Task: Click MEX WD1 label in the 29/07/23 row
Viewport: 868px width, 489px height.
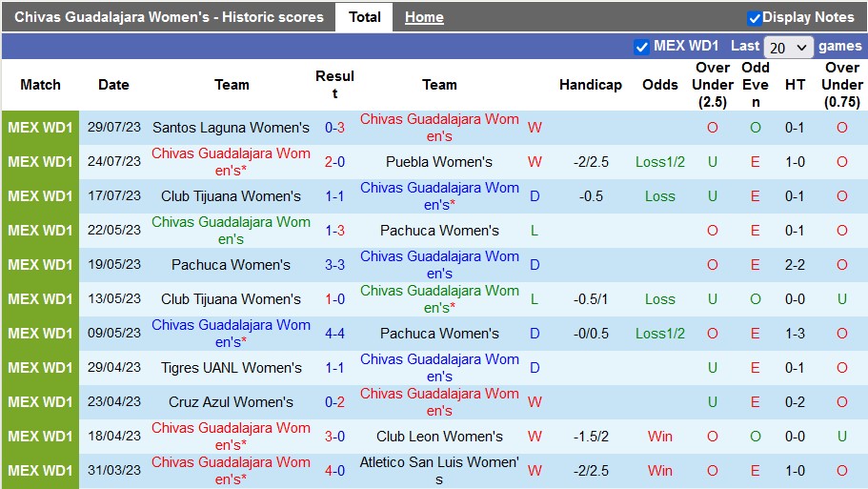Action: pos(40,128)
